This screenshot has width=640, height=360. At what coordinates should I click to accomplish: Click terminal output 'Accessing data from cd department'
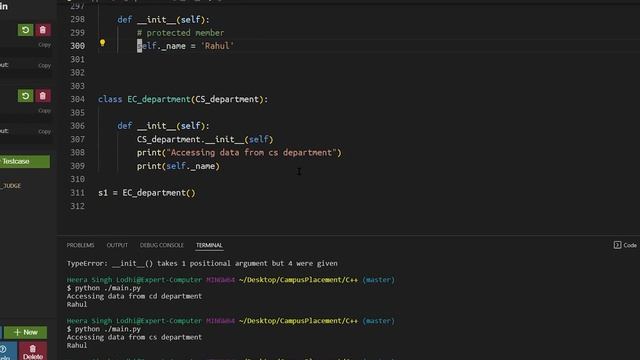click(x=134, y=296)
